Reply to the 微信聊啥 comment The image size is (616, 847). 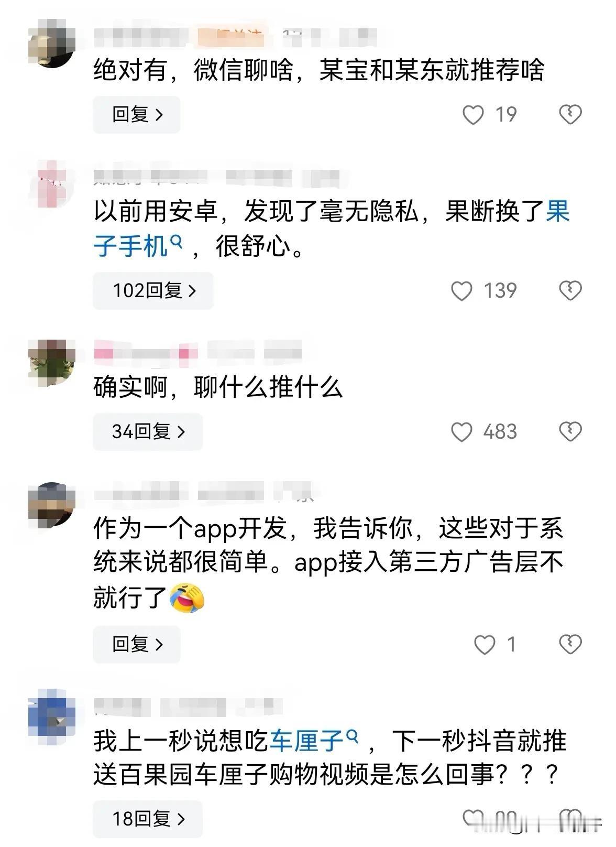pos(137,114)
